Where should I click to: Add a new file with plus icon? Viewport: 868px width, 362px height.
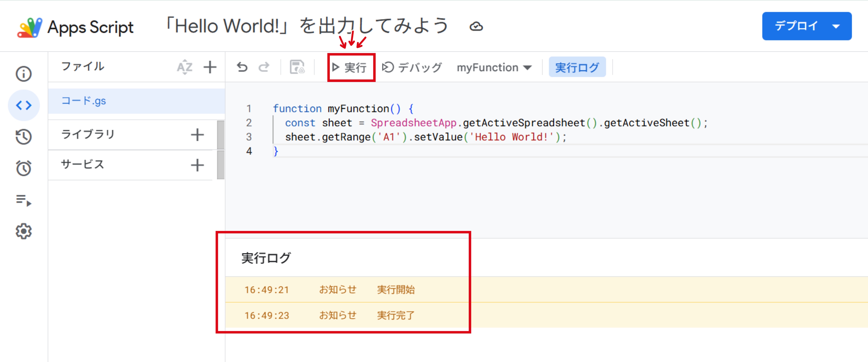pos(210,67)
